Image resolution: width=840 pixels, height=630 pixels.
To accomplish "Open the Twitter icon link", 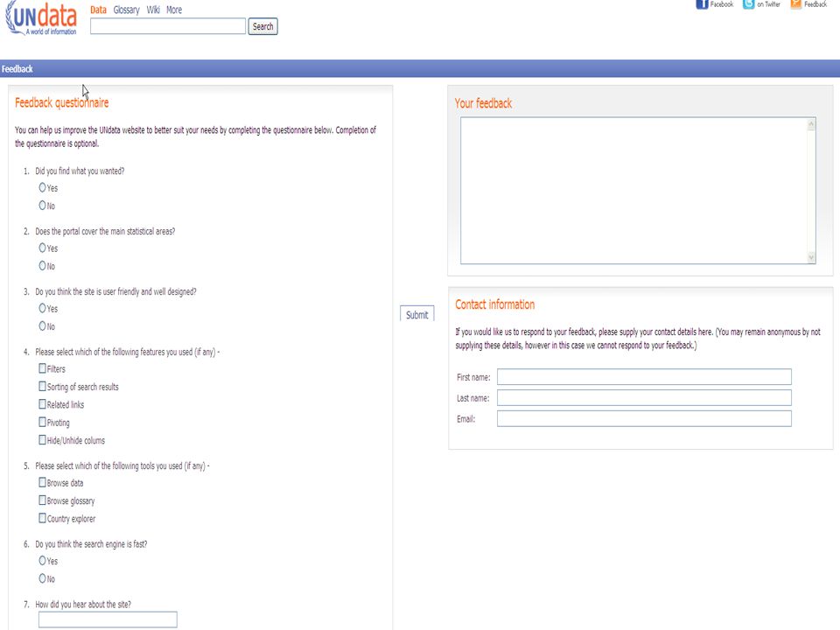I will coord(748,4).
